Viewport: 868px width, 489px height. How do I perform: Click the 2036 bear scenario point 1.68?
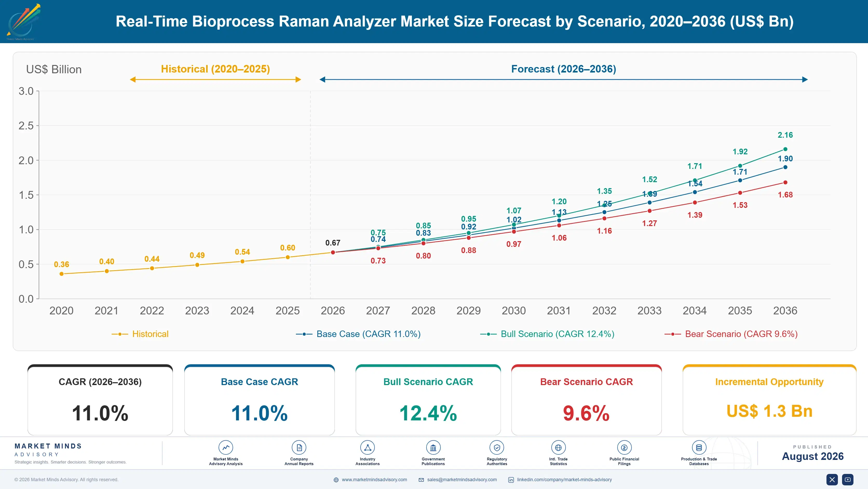[785, 182]
